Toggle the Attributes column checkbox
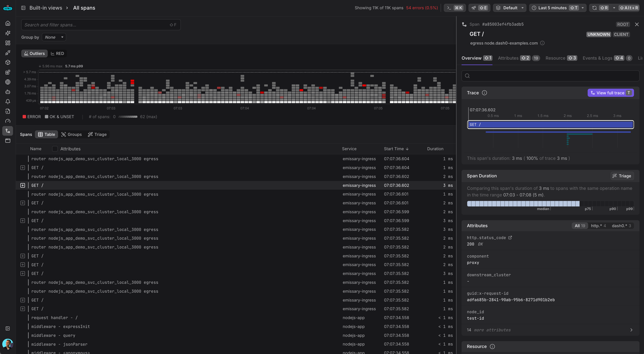 55,149
